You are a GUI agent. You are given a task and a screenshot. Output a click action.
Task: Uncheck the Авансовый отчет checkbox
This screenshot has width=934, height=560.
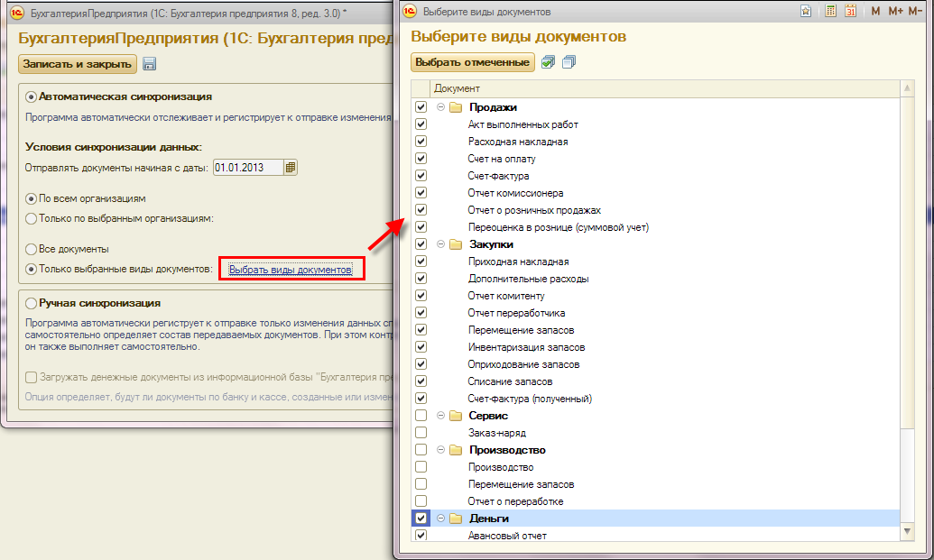pos(421,535)
